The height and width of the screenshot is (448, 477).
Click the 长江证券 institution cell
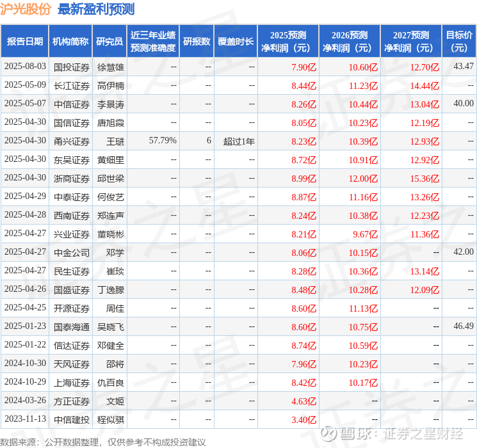point(72,86)
